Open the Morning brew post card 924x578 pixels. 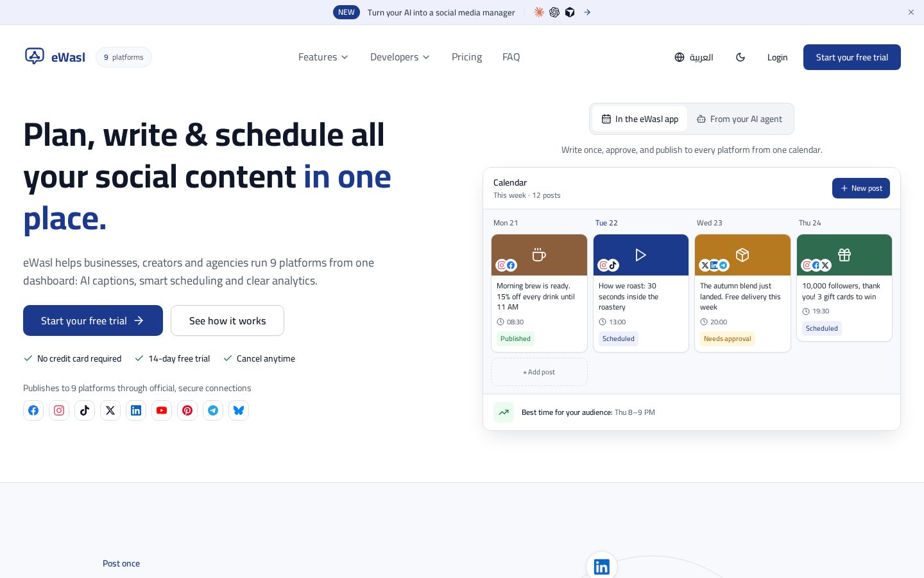click(539, 293)
